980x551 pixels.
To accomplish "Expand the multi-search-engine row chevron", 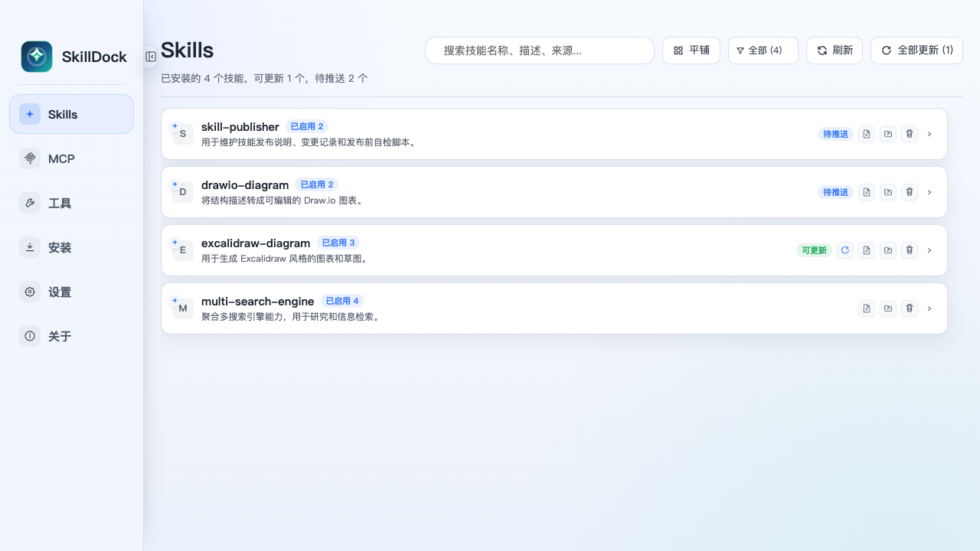I will pos(929,308).
